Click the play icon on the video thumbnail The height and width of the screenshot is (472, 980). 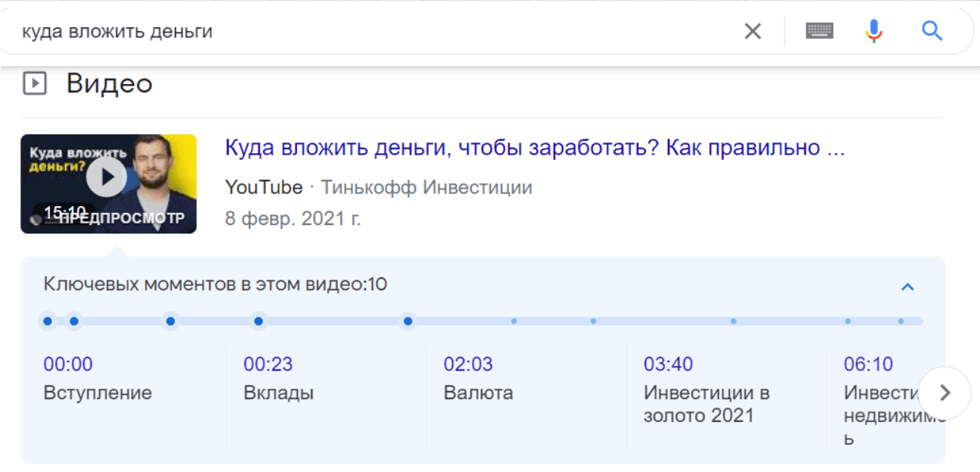(x=106, y=177)
